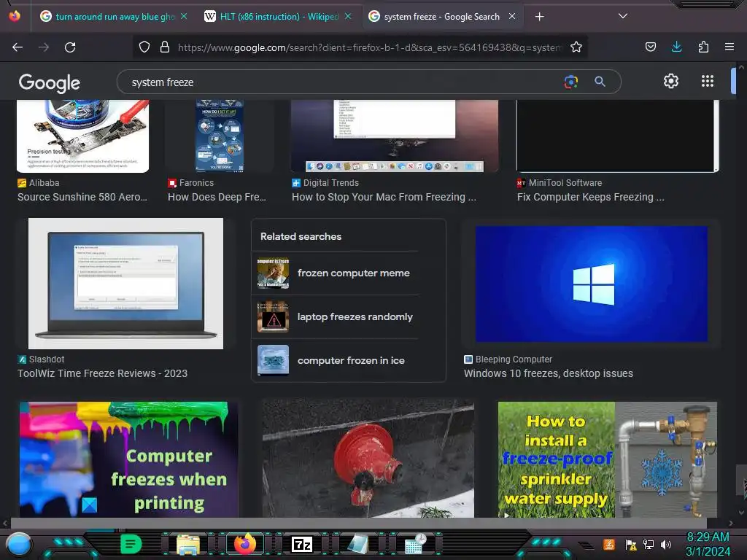This screenshot has height=560, width=747.
Task: Open the shield tracking protection icon
Action: [144, 47]
